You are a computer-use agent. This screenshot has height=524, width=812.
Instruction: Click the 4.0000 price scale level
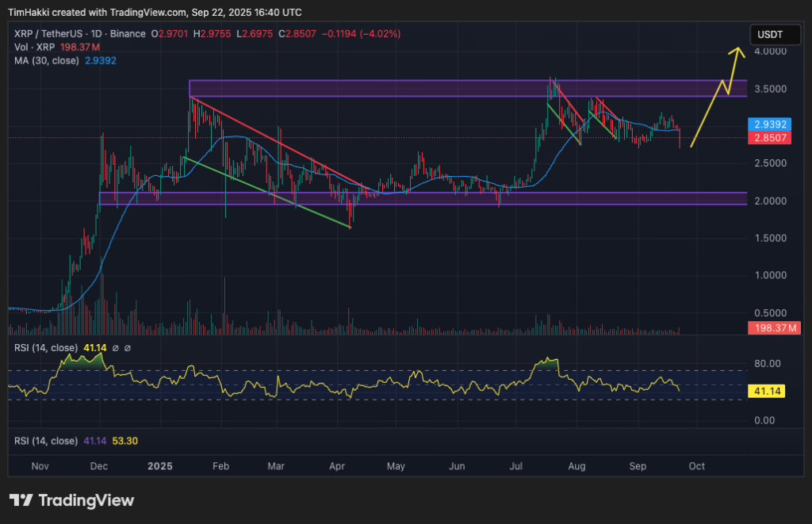pyautogui.click(x=771, y=49)
